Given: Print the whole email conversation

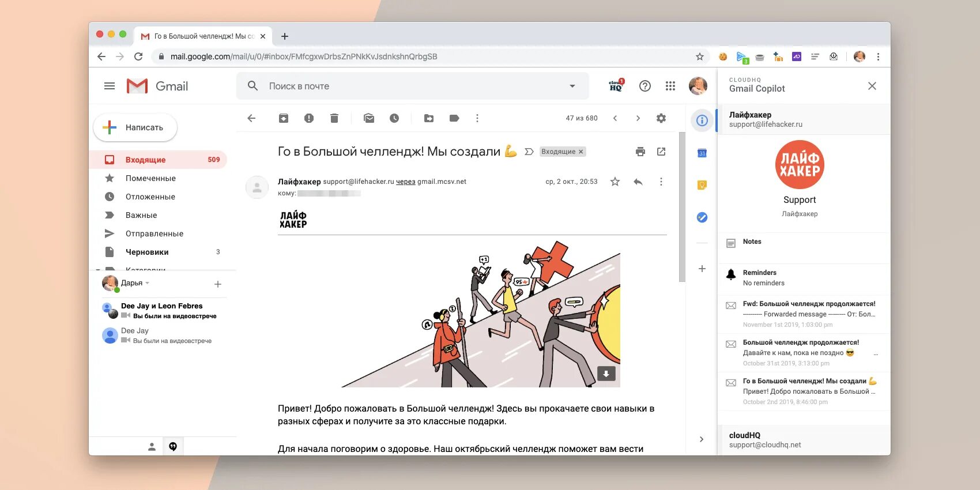Looking at the screenshot, I should pos(640,152).
